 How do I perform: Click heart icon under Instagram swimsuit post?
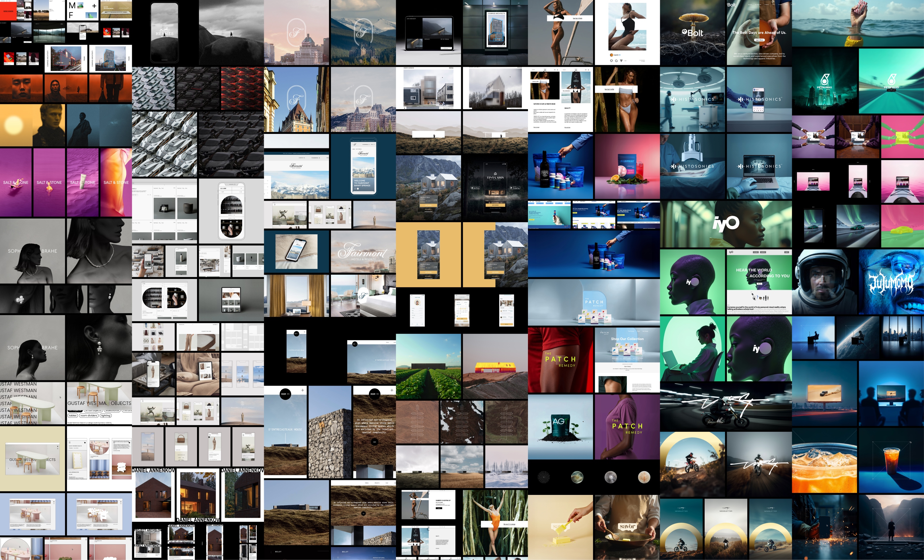[x=611, y=61]
